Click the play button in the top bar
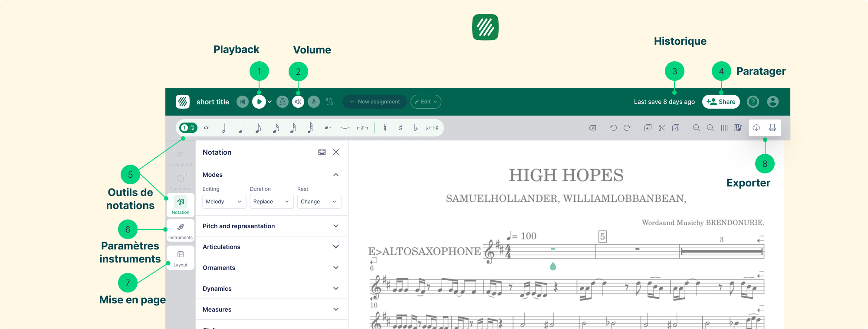Viewport: 868px width, 329px height. click(x=259, y=102)
